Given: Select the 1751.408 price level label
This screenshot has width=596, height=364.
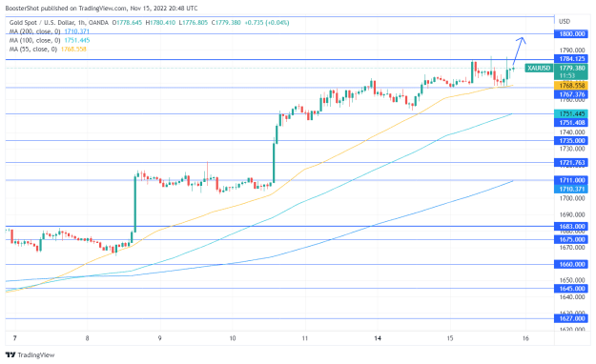Looking at the screenshot, I should pos(571,123).
